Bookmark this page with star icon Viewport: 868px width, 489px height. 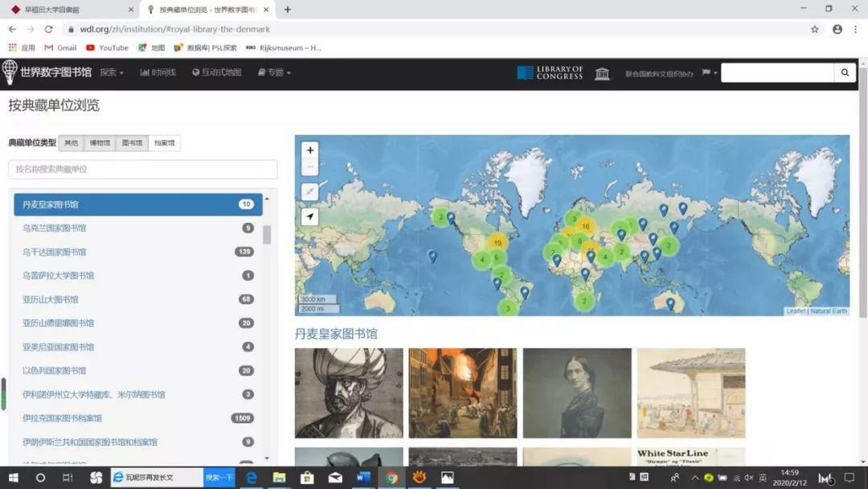(815, 29)
